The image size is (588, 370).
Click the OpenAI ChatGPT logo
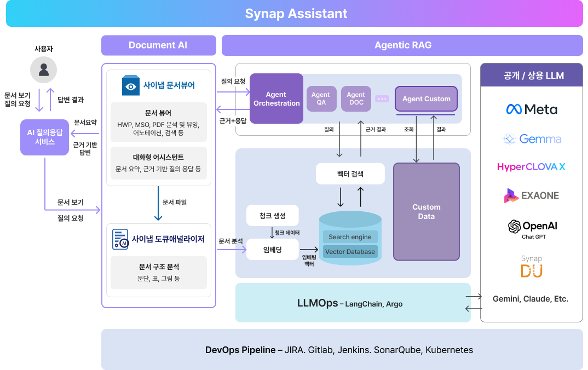[531, 228]
